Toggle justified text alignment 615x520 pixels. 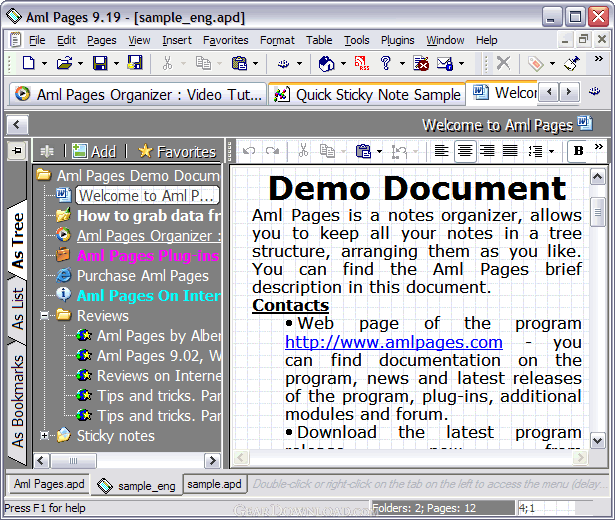point(510,151)
